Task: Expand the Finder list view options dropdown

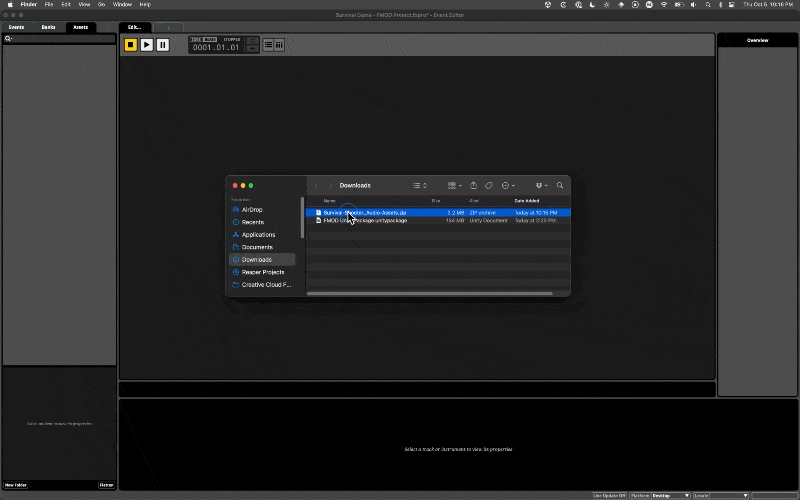Action: (421, 185)
